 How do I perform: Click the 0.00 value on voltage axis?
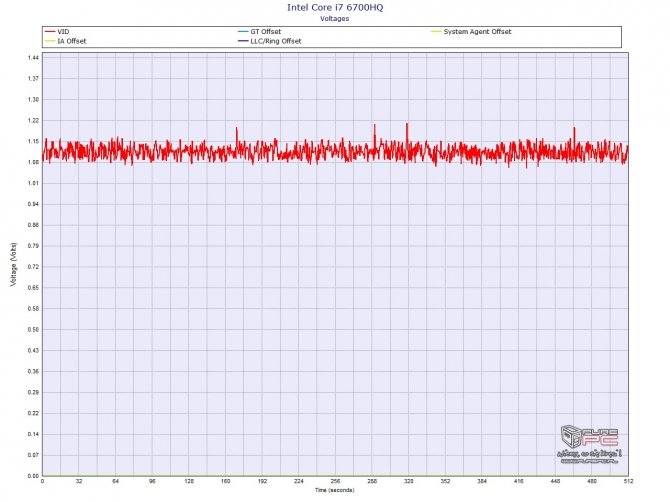[33, 476]
